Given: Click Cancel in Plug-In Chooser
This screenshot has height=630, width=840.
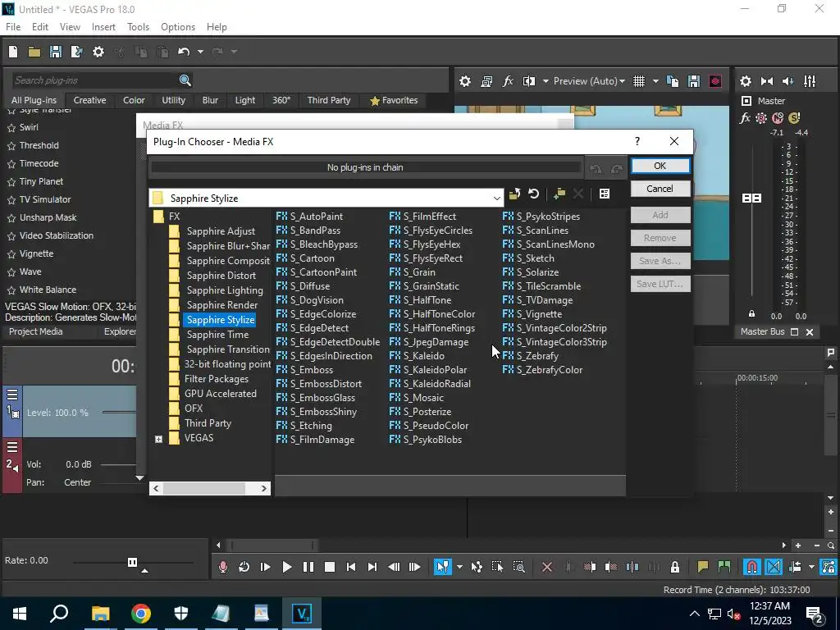Looking at the screenshot, I should pyautogui.click(x=660, y=189).
